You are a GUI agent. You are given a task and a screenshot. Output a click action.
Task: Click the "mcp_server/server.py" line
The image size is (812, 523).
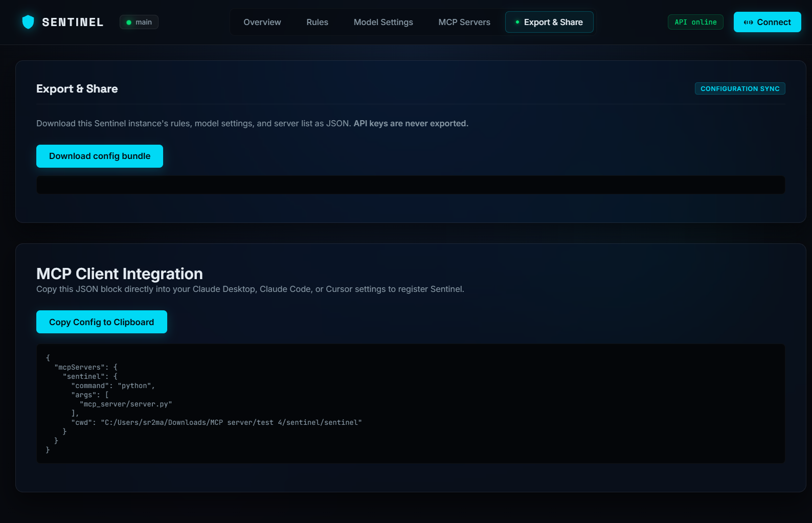coord(126,404)
